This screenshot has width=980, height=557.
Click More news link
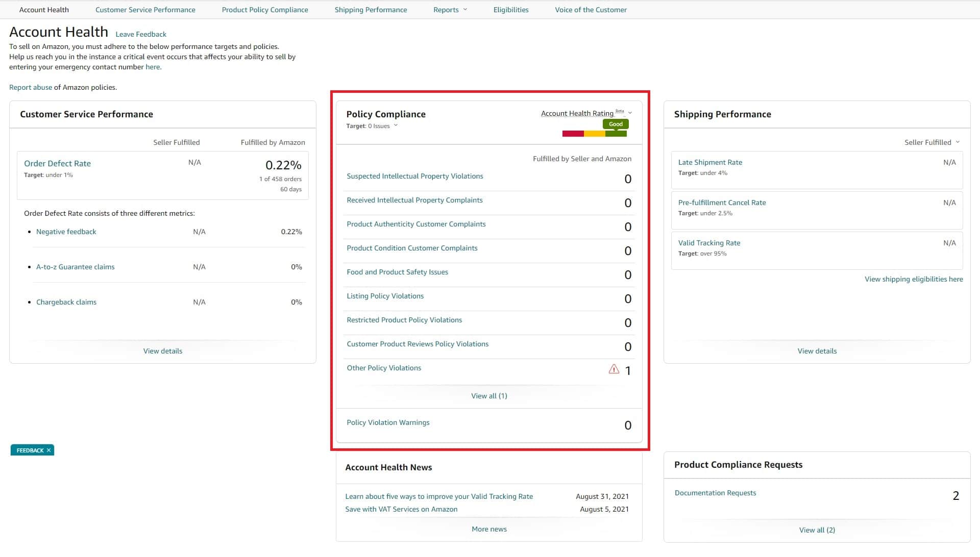(x=489, y=529)
